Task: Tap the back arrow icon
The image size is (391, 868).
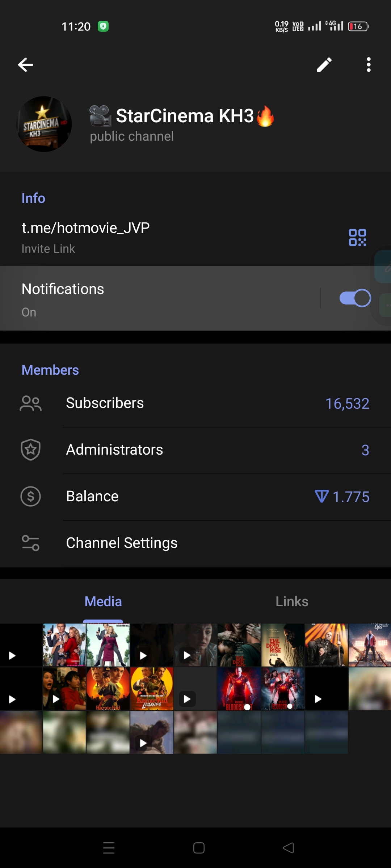Action: [x=26, y=65]
